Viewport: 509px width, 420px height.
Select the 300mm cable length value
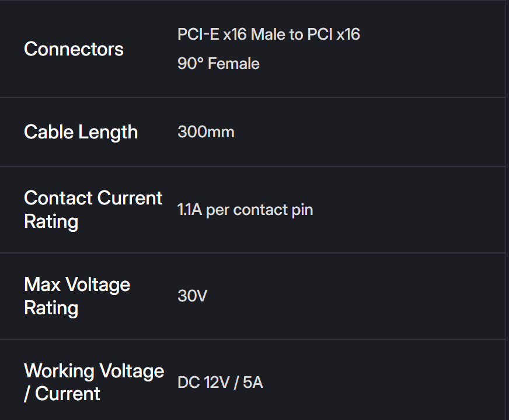click(x=205, y=132)
